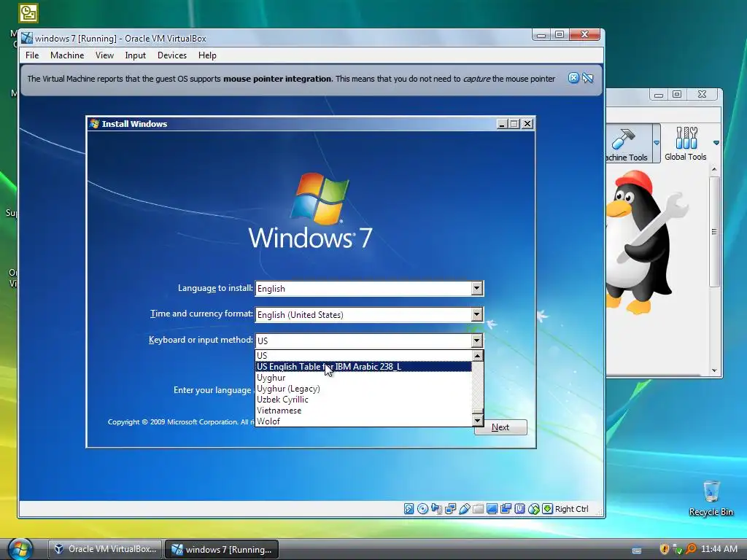Open the Language to install dropdown
This screenshot has width=747, height=560.
[477, 288]
